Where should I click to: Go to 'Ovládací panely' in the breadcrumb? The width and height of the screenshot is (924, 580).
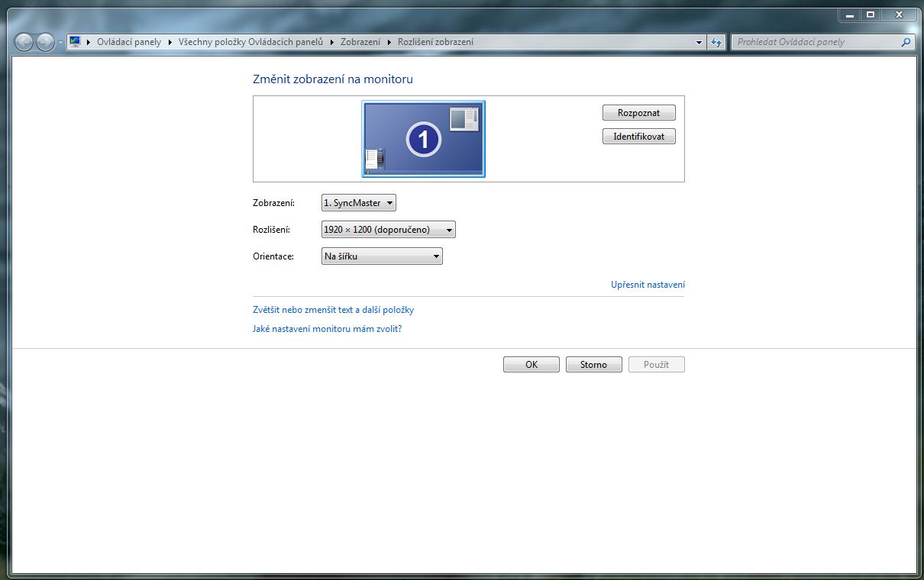pyautogui.click(x=128, y=42)
